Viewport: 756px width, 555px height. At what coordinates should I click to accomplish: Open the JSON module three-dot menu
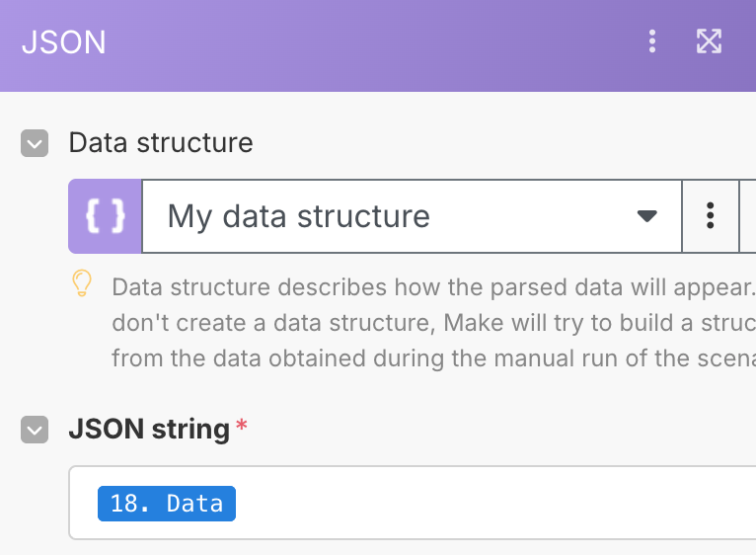(x=651, y=41)
